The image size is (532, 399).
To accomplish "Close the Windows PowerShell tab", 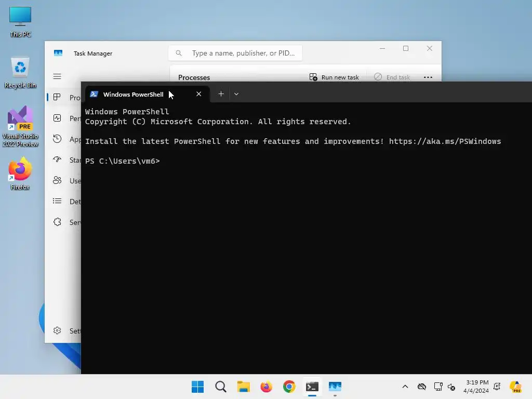I will click(199, 94).
